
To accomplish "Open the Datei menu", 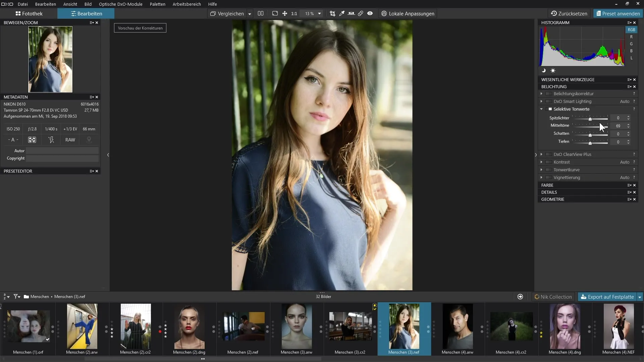I will pos(23,4).
